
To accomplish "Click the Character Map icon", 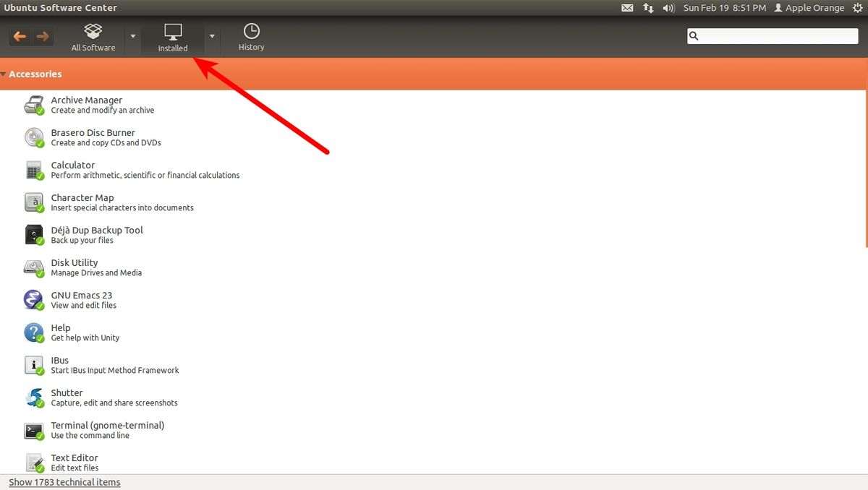I will pyautogui.click(x=33, y=202).
